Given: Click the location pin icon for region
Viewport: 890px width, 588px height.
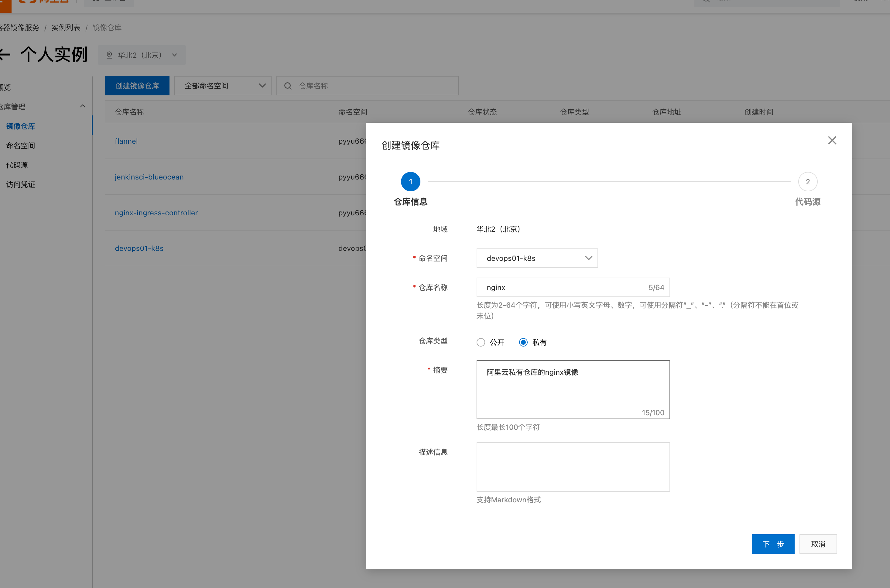Looking at the screenshot, I should coord(109,55).
